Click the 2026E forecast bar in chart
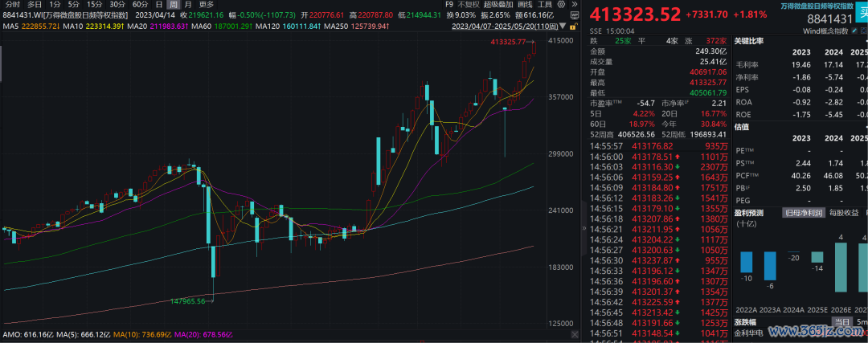The width and height of the screenshot is (868, 343). point(841,267)
